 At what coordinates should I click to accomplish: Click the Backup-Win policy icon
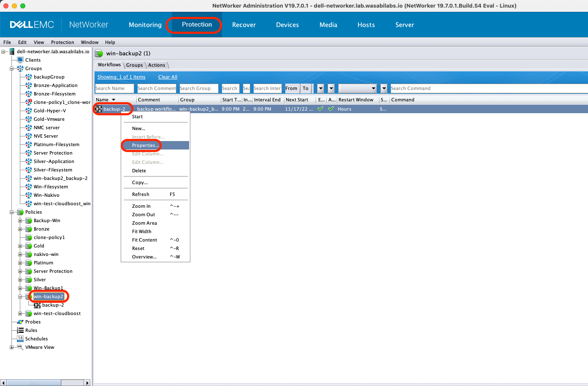pyautogui.click(x=29, y=220)
